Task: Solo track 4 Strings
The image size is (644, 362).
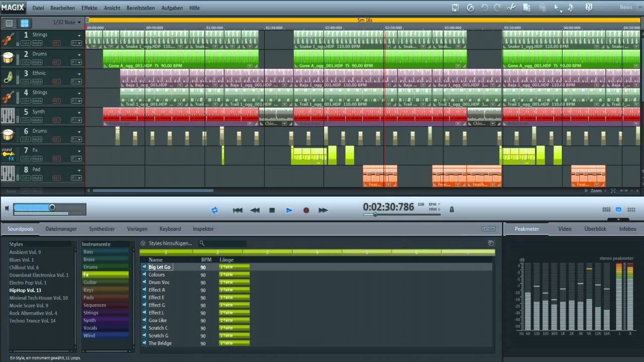Action: (25, 101)
